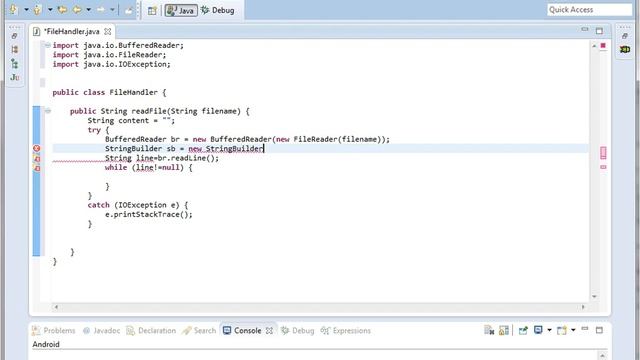This screenshot has height=360, width=640.
Task: Click the 'e.printStackTrace();' line
Action: 149,214
